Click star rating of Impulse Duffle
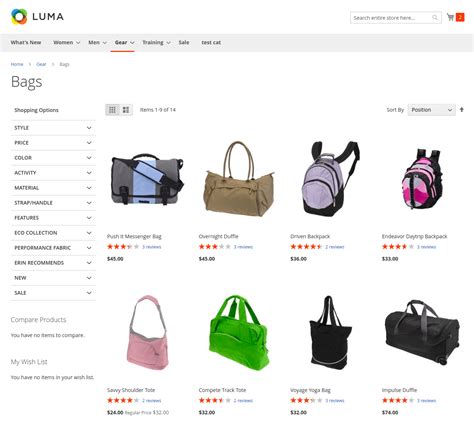474x433 pixels. coord(397,400)
